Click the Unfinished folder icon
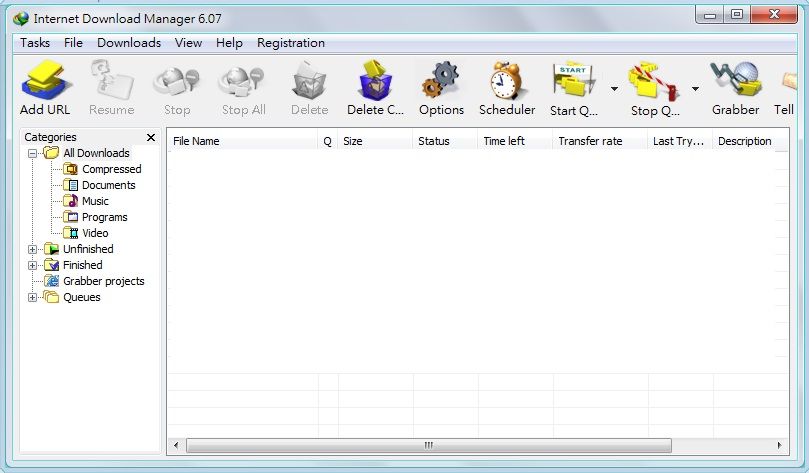The width and height of the screenshot is (809, 473). (52, 249)
